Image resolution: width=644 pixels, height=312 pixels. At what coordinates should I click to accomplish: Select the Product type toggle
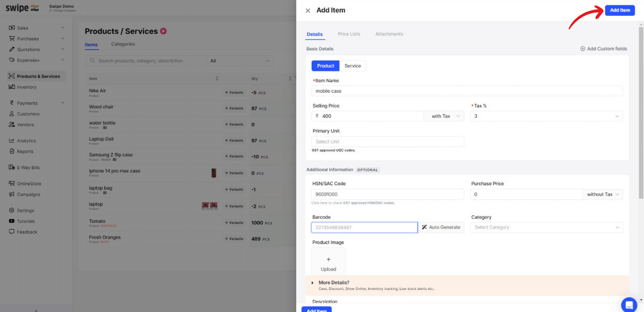pos(325,66)
